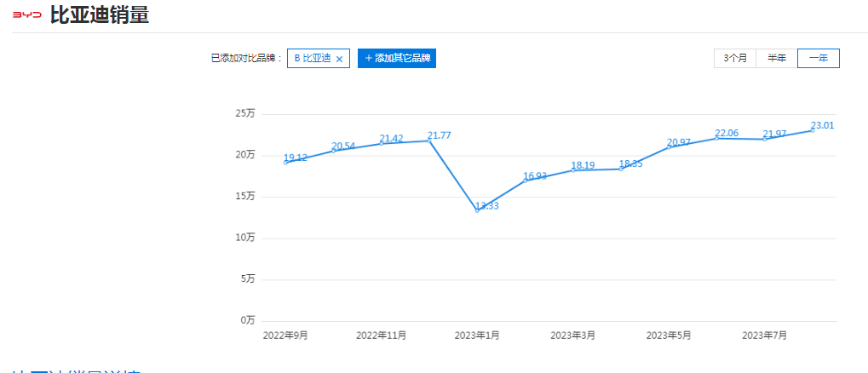This screenshot has width=868, height=373.
Task: Select the 21.42 data point
Action: click(382, 143)
